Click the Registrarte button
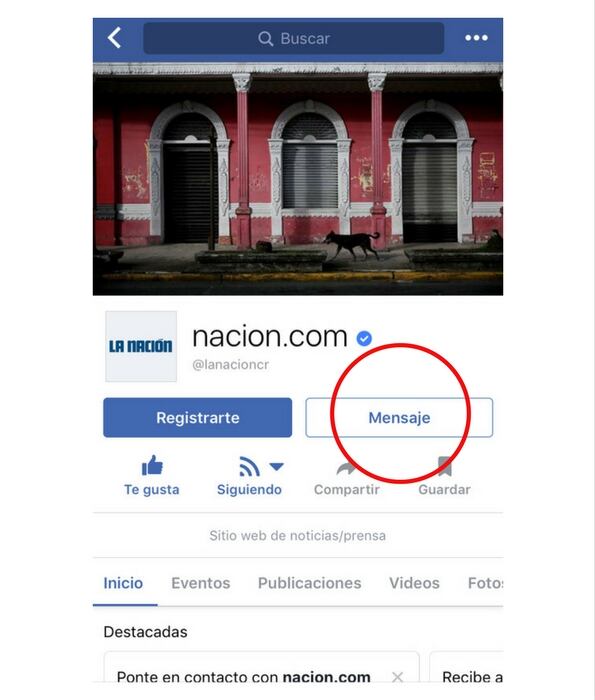 [198, 417]
